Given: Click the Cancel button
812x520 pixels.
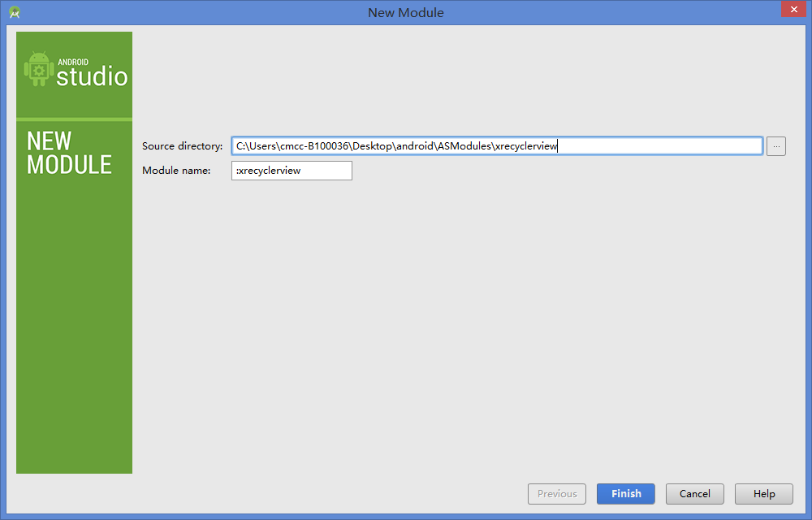Looking at the screenshot, I should tap(694, 493).
